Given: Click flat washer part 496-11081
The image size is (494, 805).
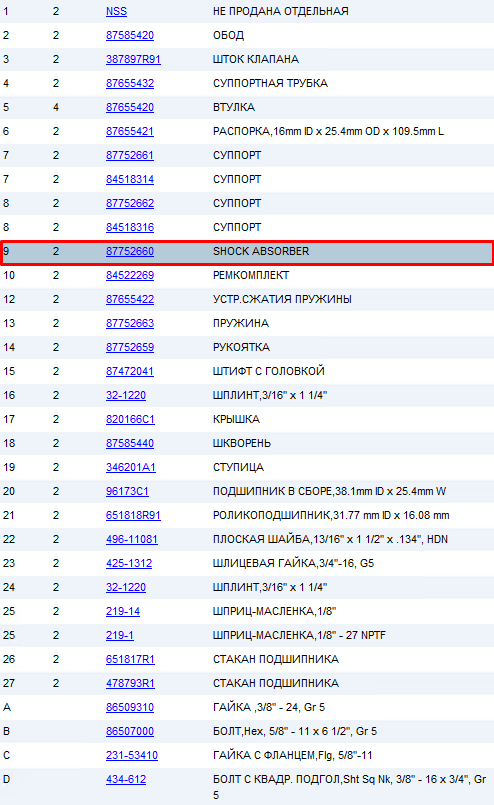Looking at the screenshot, I should coord(132,540).
